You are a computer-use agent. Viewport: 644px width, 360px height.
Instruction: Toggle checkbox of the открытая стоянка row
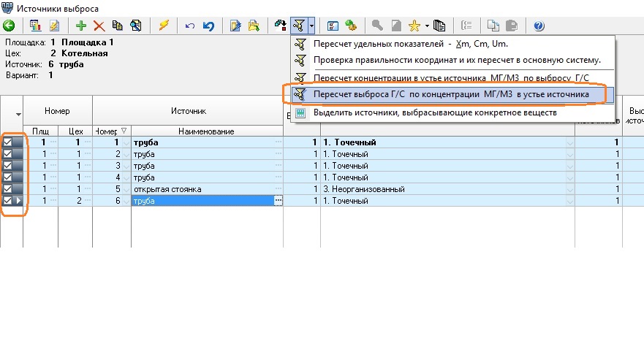pyautogui.click(x=8, y=189)
